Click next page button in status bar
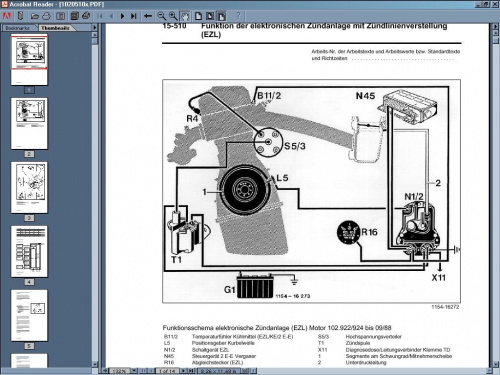 pyautogui.click(x=183, y=370)
